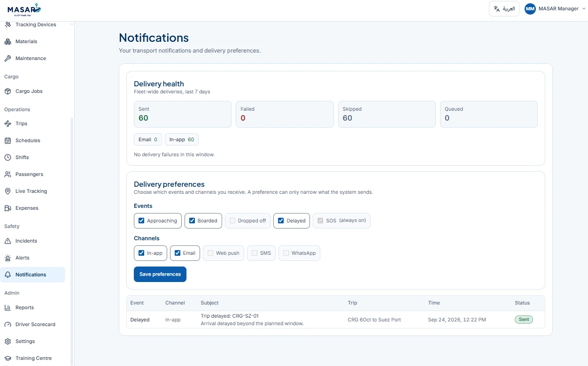Enable the SMS channel checkbox

coord(255,253)
